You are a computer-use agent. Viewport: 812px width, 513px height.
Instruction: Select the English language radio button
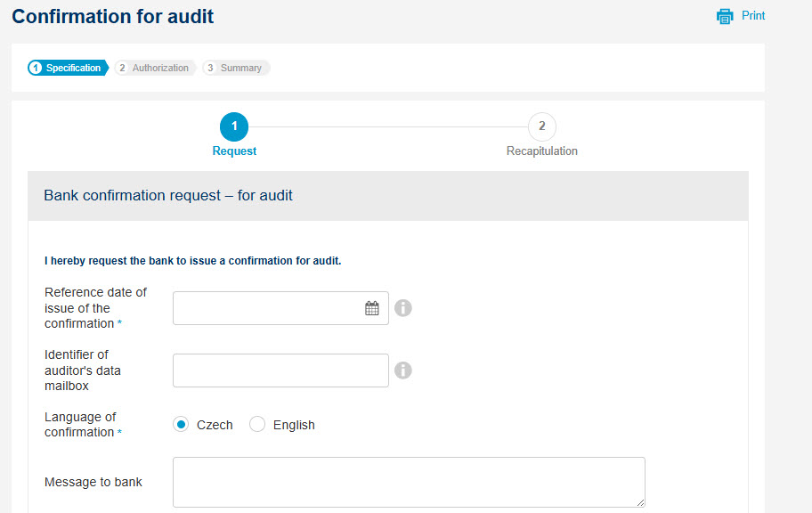256,425
